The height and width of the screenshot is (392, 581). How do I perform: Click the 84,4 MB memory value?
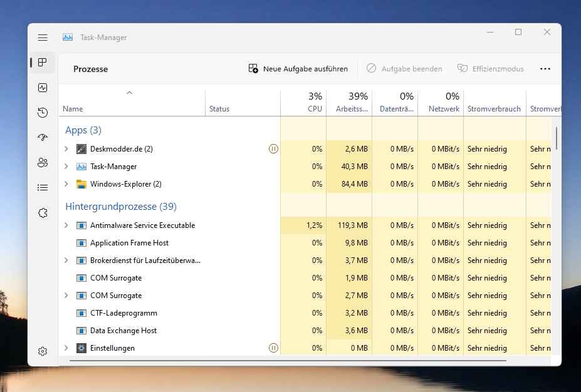355,184
